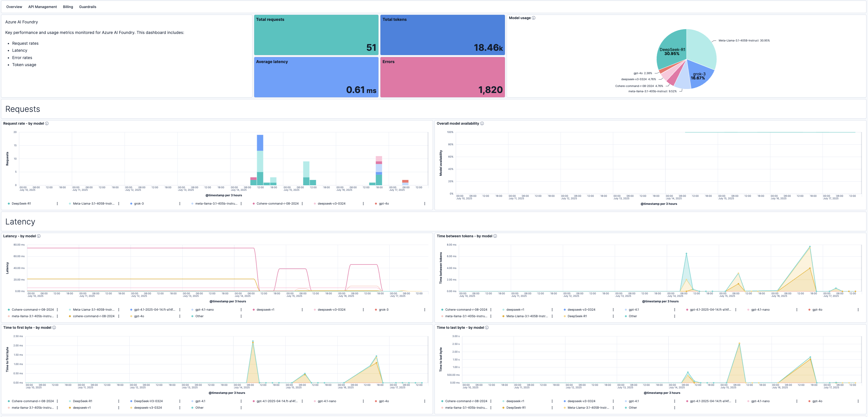Open options menu for grok-3 request rate legend
868x417 pixels.
(180, 204)
